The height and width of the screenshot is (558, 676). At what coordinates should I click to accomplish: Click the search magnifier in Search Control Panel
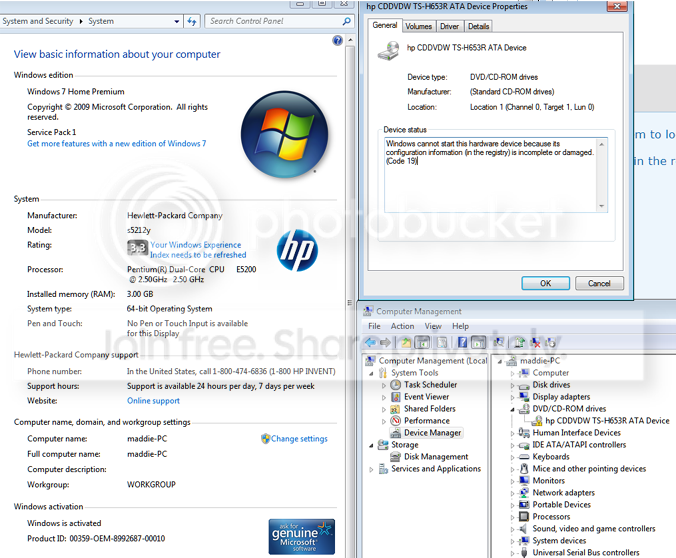click(x=346, y=21)
